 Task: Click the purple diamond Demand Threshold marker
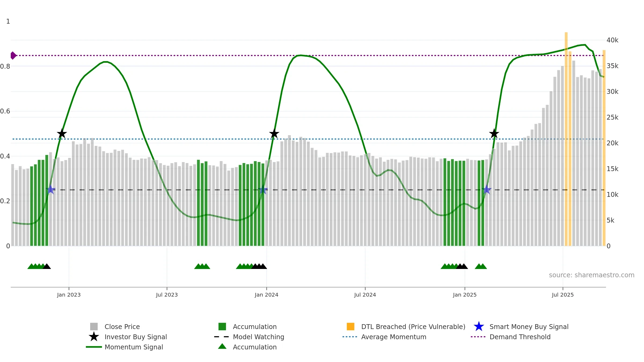coord(13,56)
